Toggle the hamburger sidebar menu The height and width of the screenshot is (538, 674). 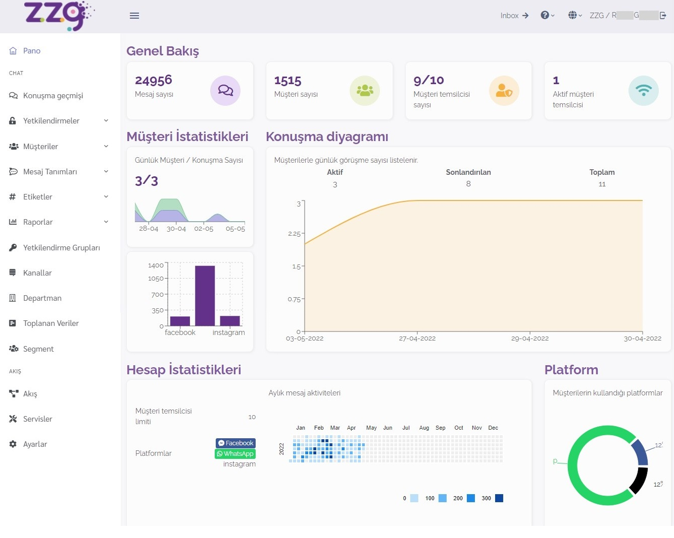coord(134,15)
